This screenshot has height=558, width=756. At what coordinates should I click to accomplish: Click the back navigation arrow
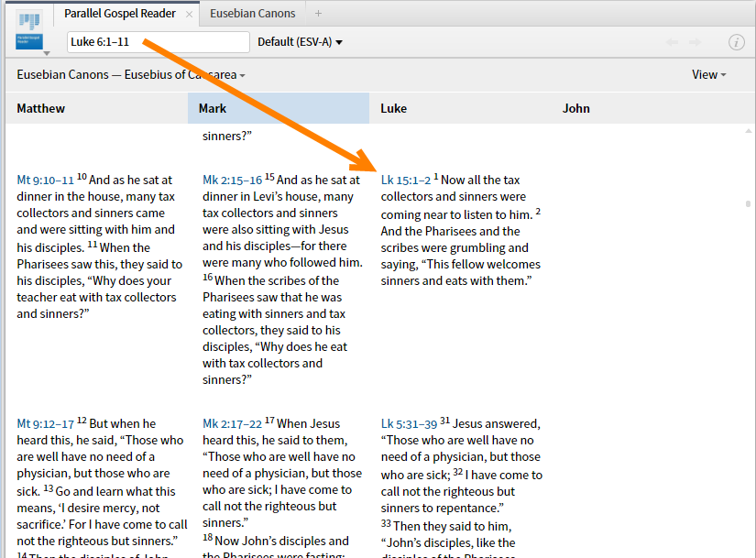[x=674, y=41]
